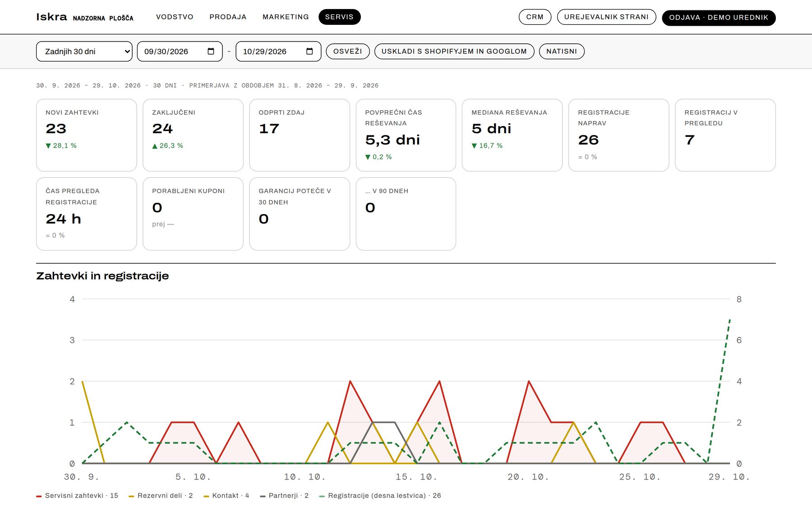This screenshot has height=508, width=812.
Task: Click the '15. 10.' x-axis date label
Action: [416, 477]
